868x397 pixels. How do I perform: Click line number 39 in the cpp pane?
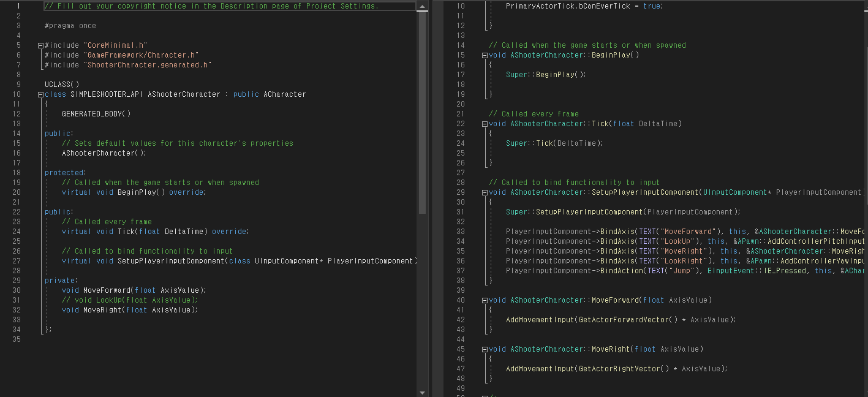[x=461, y=290]
